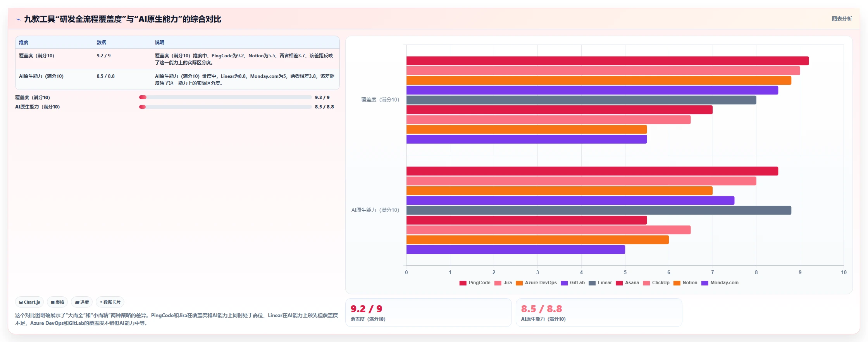868x342 pixels.
Task: Click the Asana bar in the AI原生能力 group
Action: (x=527, y=220)
